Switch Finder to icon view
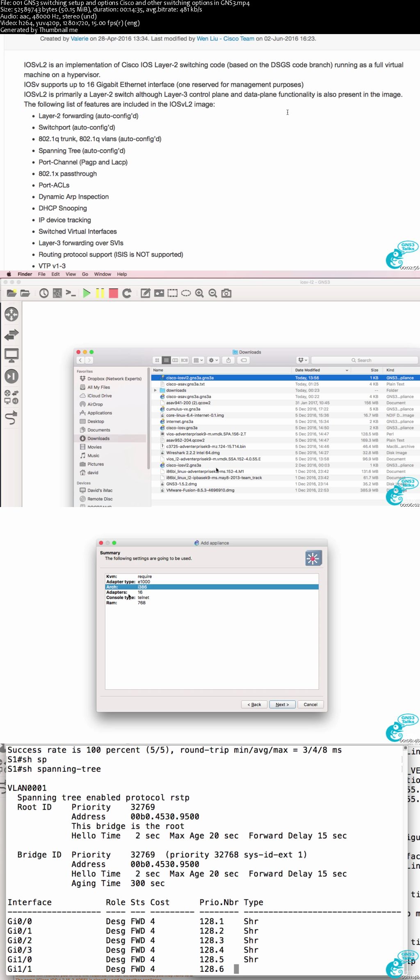420x980 pixels. [x=157, y=360]
